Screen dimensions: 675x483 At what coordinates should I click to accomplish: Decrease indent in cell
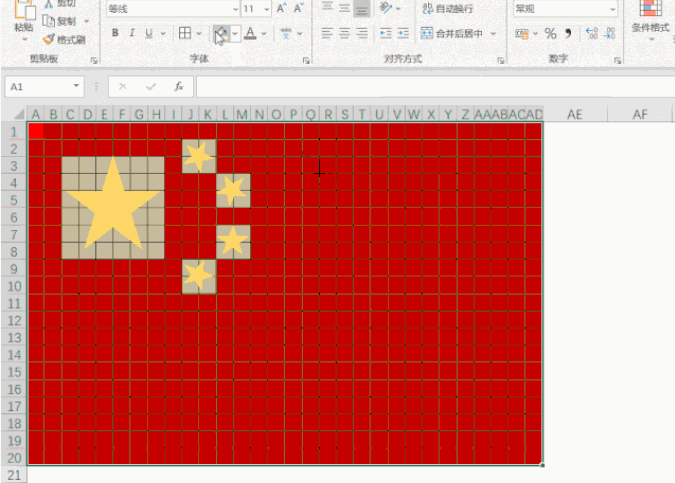(x=386, y=33)
